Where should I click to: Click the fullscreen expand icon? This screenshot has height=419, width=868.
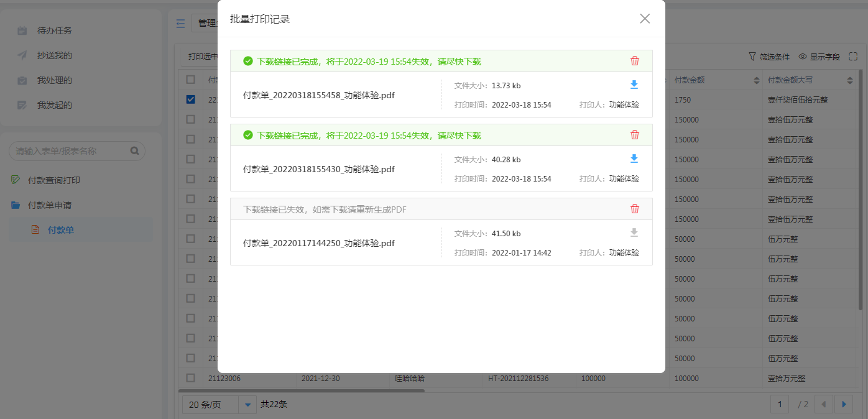(853, 57)
